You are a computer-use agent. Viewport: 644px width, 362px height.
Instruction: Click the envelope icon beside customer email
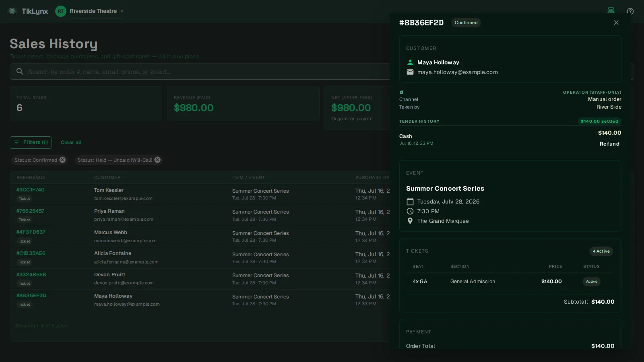(x=410, y=72)
